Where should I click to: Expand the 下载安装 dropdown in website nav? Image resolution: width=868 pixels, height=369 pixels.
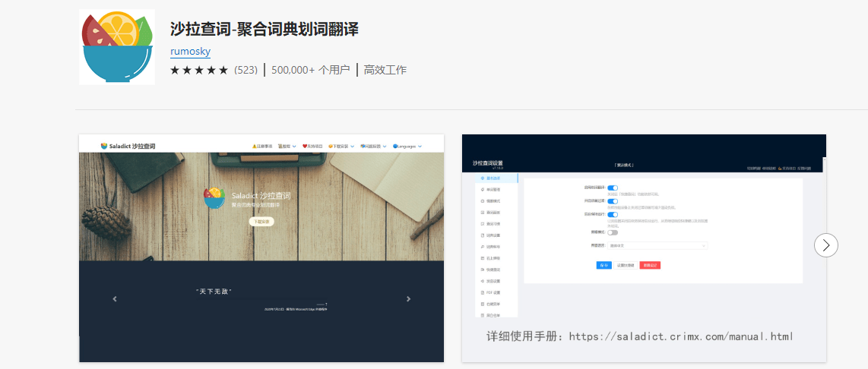pyautogui.click(x=341, y=147)
